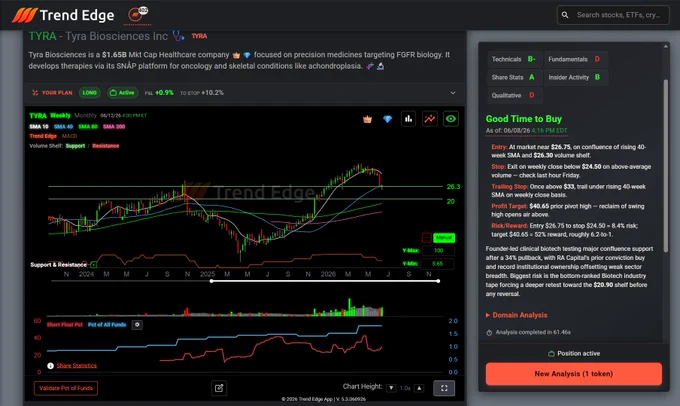Click the right handle of date range slider

click(x=438, y=281)
